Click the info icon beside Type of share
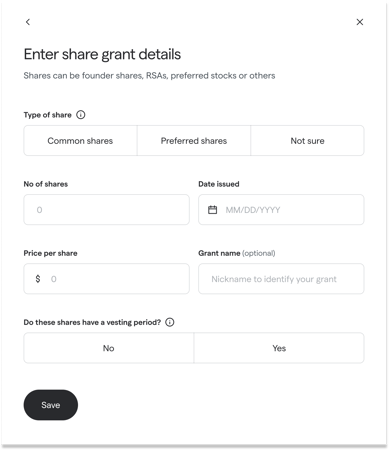Screen dimensions: 389x450 click(81, 115)
